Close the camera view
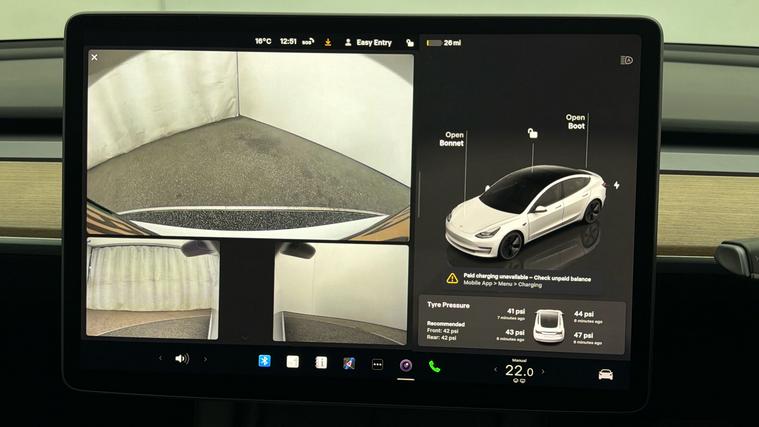This screenshot has height=427, width=759. pyautogui.click(x=95, y=58)
